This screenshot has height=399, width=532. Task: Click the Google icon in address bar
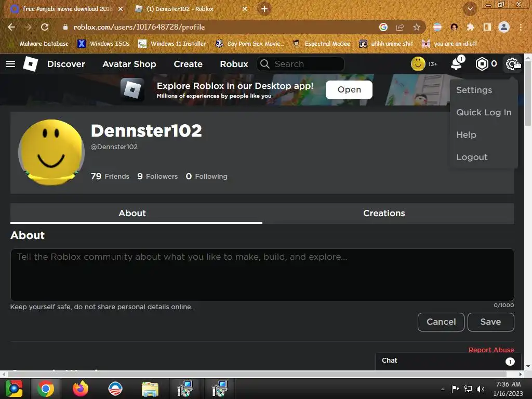tap(383, 27)
